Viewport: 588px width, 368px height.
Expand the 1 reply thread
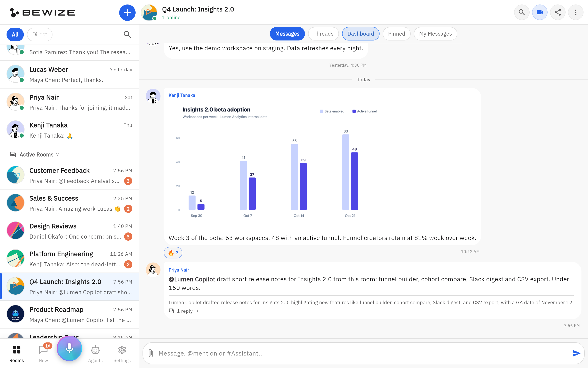[184, 311]
